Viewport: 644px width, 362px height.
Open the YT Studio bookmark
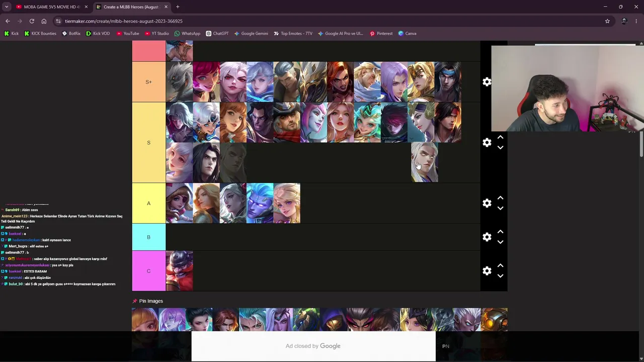[156, 34]
